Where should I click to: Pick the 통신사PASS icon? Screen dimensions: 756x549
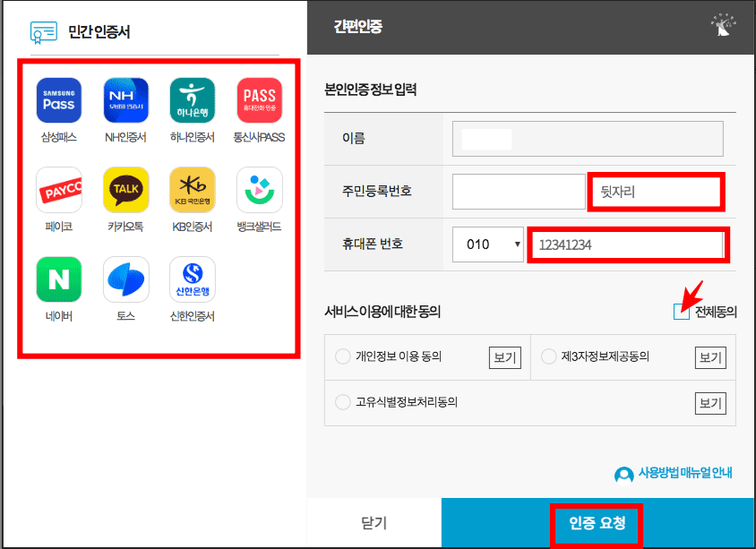click(260, 100)
